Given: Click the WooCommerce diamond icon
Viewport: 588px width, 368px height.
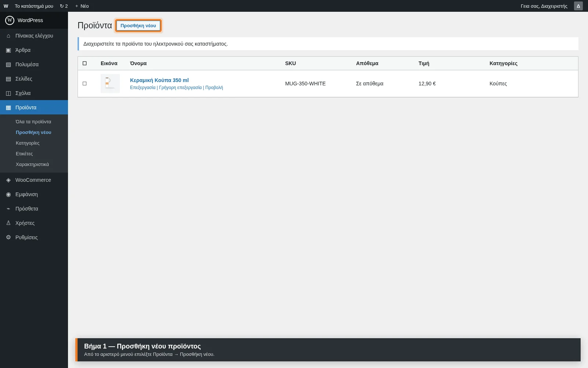Looking at the screenshot, I should (8, 180).
